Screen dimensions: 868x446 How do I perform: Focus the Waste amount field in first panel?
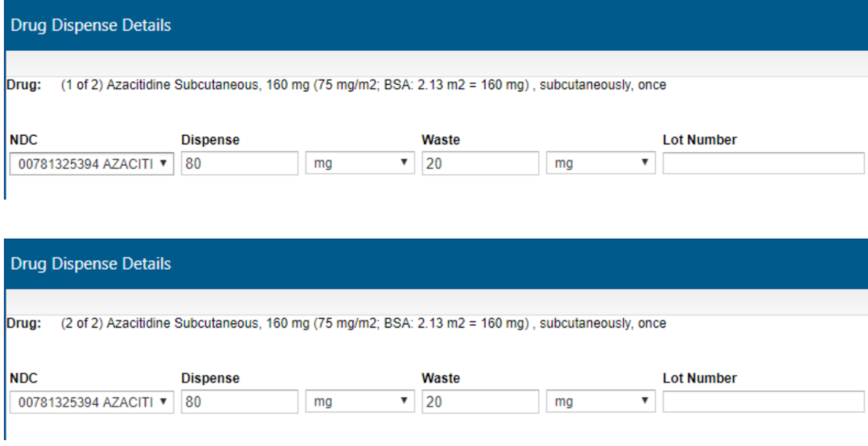coord(480,163)
